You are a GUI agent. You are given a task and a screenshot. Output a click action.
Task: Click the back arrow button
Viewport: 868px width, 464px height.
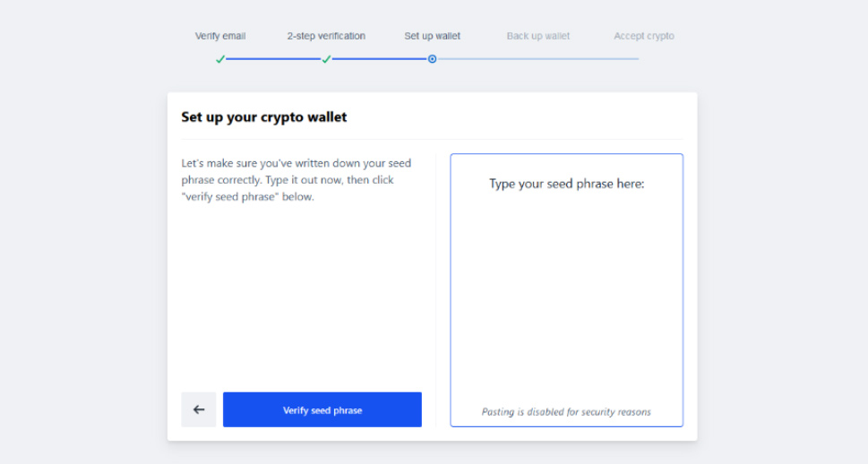(198, 409)
